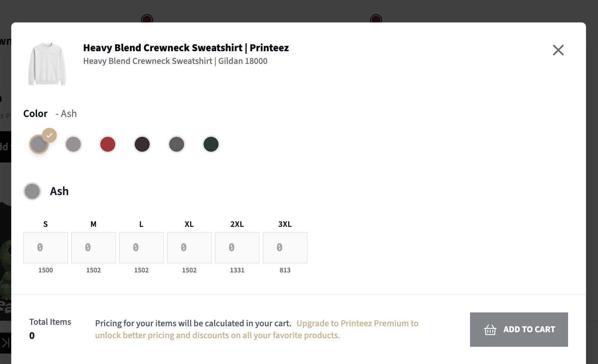Image resolution: width=598 pixels, height=364 pixels.
Task: Click the Ash color circle beside label
Action: tap(32, 191)
